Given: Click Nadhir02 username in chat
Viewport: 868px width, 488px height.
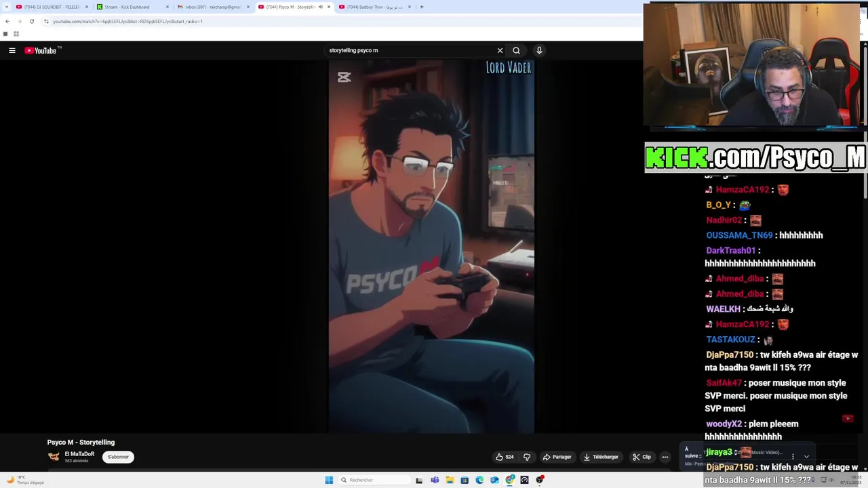Looking at the screenshot, I should 724,220.
